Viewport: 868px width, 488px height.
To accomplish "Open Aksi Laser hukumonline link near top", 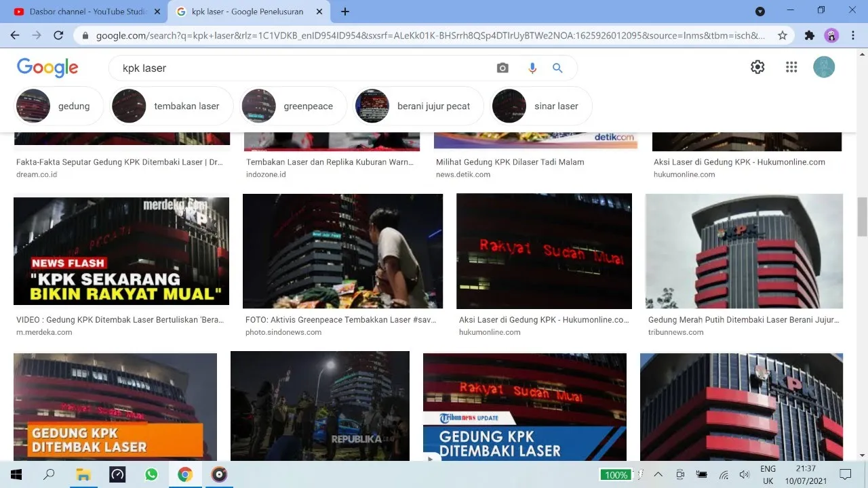I will pos(739,162).
